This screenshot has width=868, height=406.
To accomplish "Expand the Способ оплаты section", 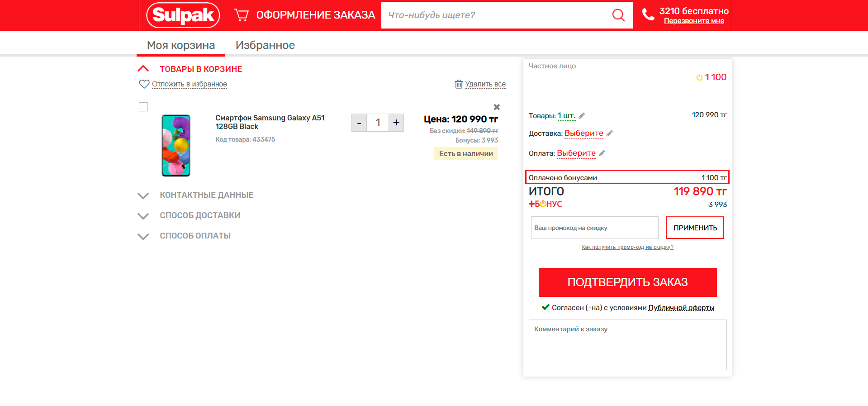I will pos(143,236).
